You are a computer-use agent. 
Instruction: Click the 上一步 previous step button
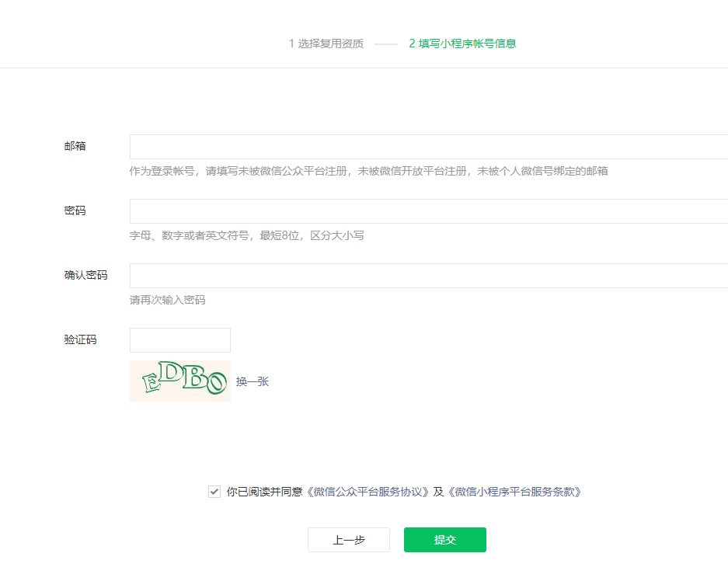click(x=349, y=540)
